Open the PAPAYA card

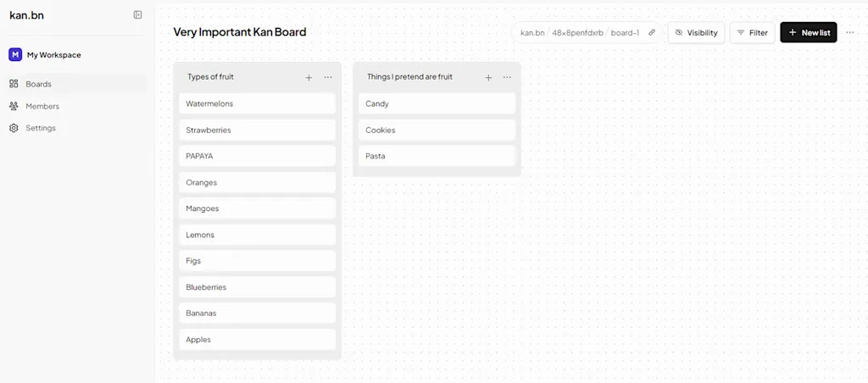coord(258,156)
